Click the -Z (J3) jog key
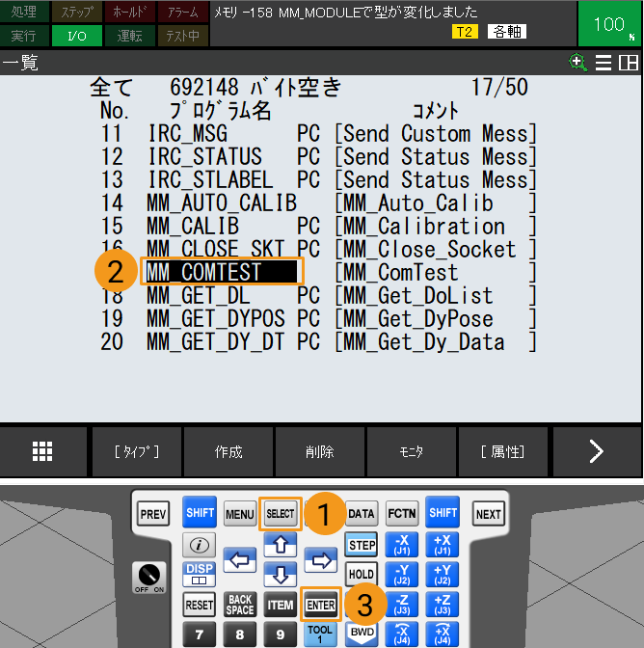644x648 pixels. tap(402, 605)
